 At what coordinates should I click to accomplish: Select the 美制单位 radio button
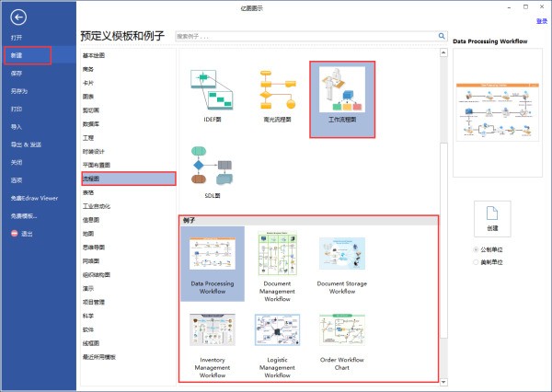pos(476,261)
